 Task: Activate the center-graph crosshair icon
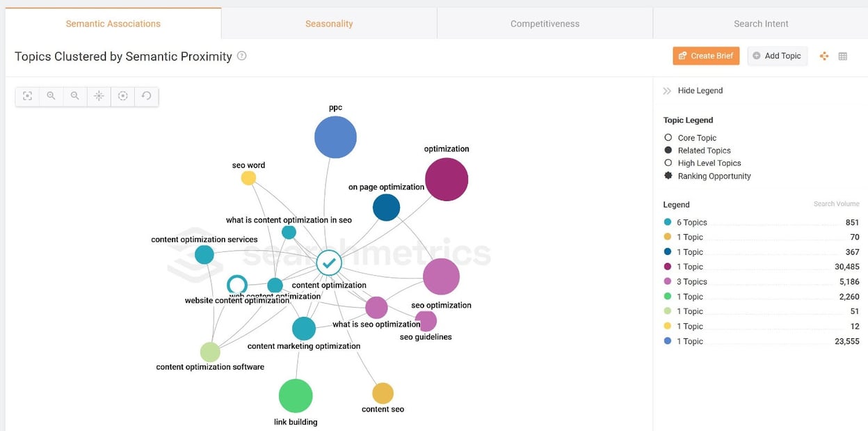pyautogui.click(x=99, y=96)
